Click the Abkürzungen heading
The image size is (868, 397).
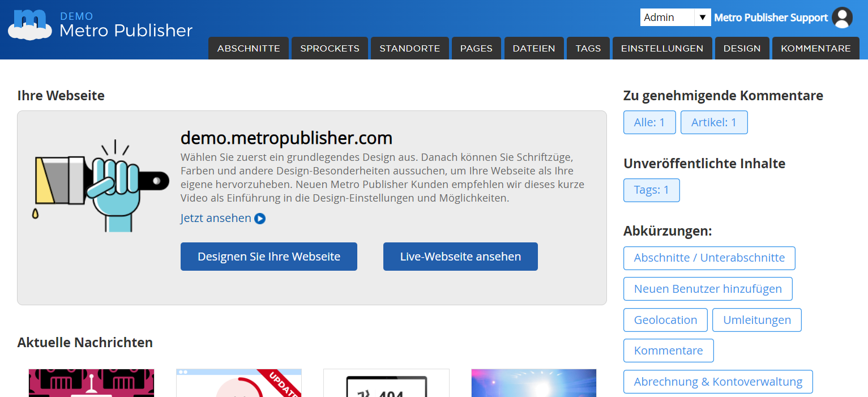(x=668, y=231)
